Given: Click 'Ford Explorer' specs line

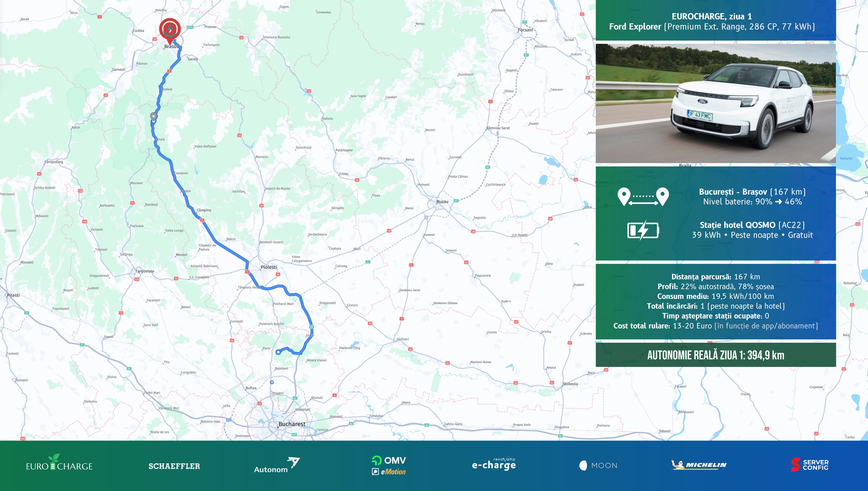Looking at the screenshot, I should 712,27.
